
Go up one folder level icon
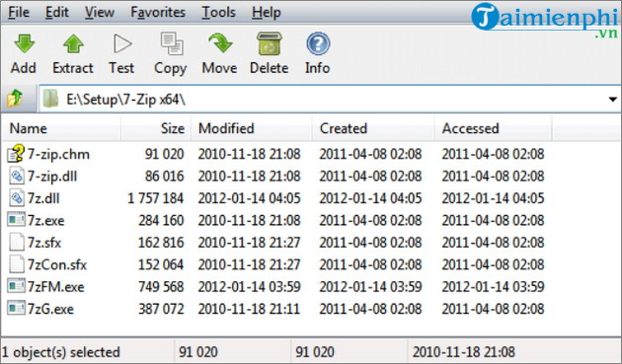click(x=15, y=99)
